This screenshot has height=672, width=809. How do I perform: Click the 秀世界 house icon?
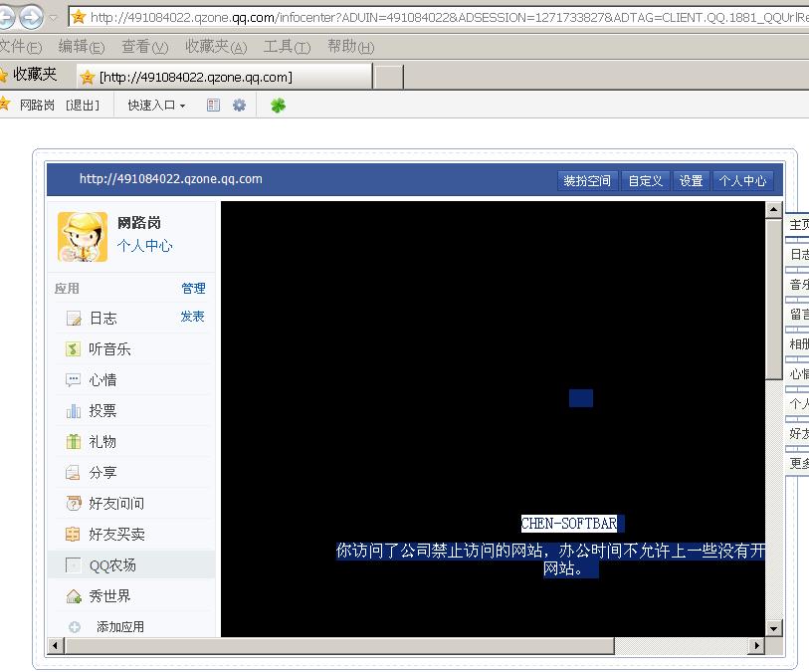coord(74,596)
